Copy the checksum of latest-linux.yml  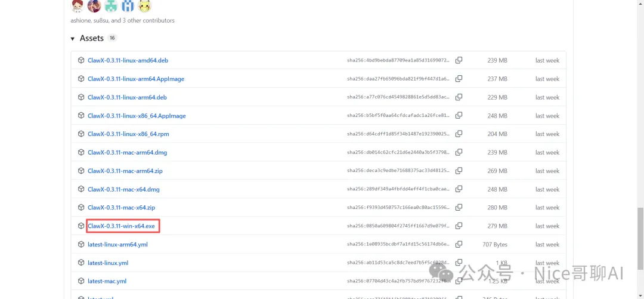coord(459,263)
